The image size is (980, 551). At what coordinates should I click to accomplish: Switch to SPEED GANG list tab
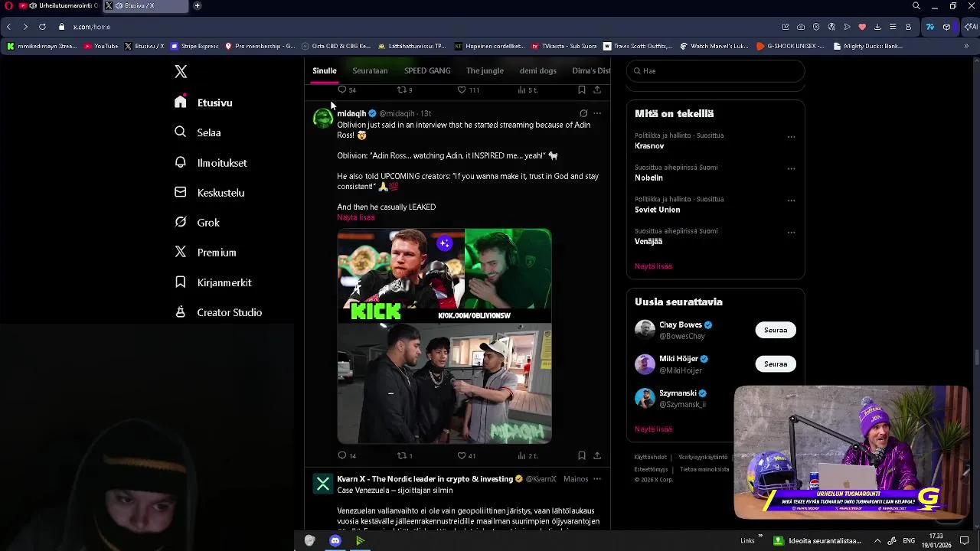tap(427, 70)
